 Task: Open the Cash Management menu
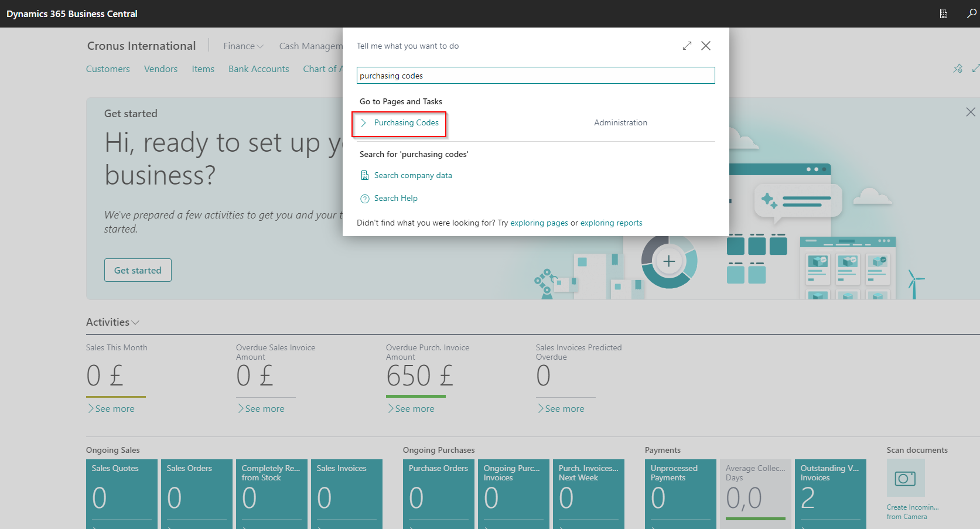(x=310, y=46)
